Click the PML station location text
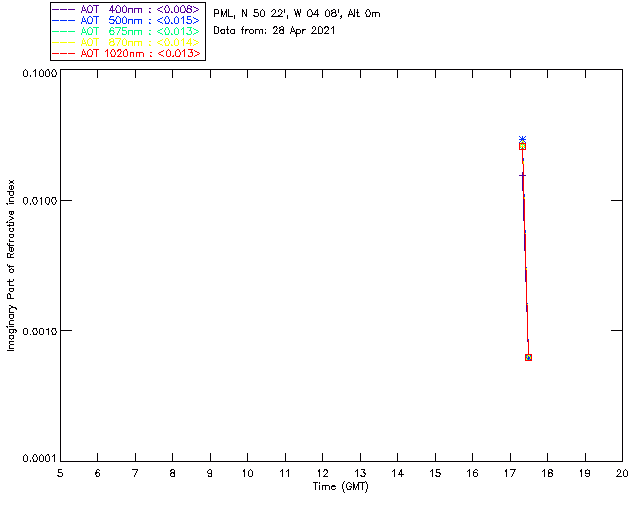 click(297, 14)
